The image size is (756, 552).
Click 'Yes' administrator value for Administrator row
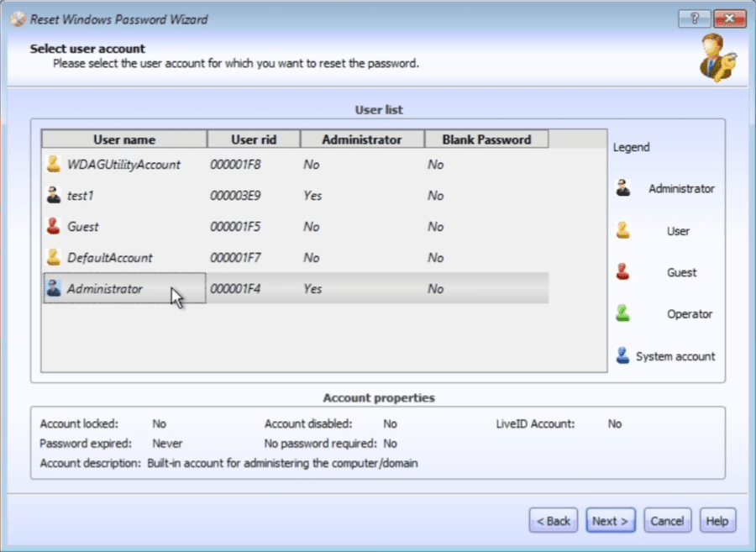[x=312, y=289]
